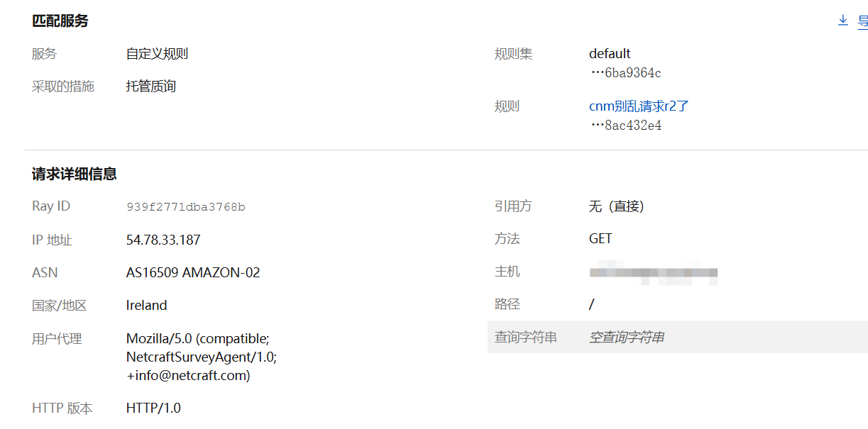Click the NetcraftSurveyAgent user agent text

click(202, 357)
